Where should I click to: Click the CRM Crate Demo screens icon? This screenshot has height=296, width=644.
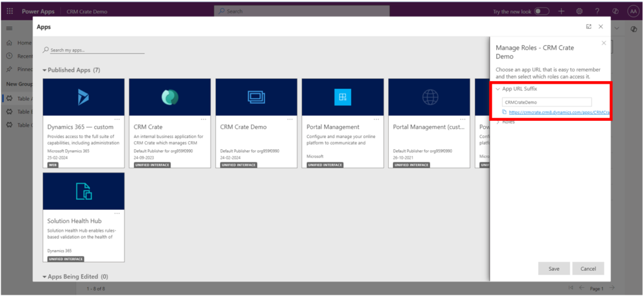point(257,98)
